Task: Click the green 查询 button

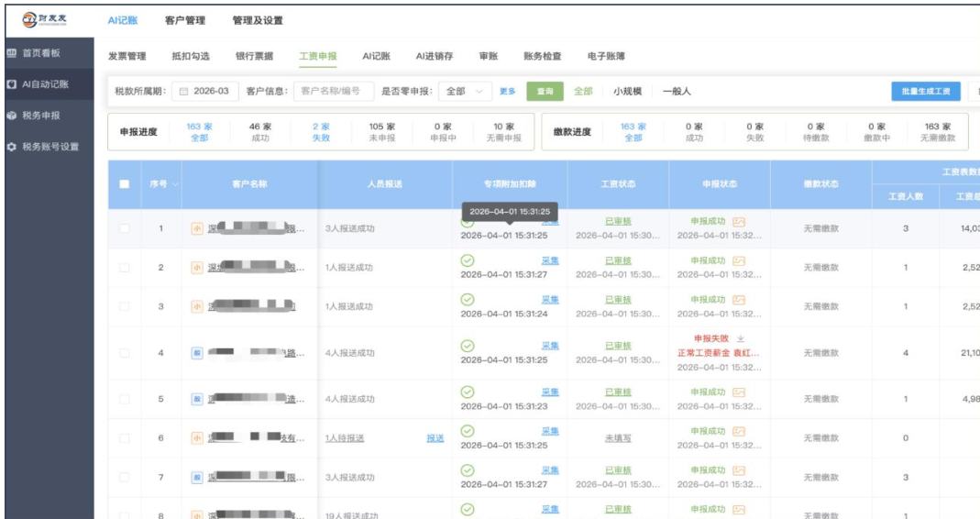Action: tap(545, 92)
